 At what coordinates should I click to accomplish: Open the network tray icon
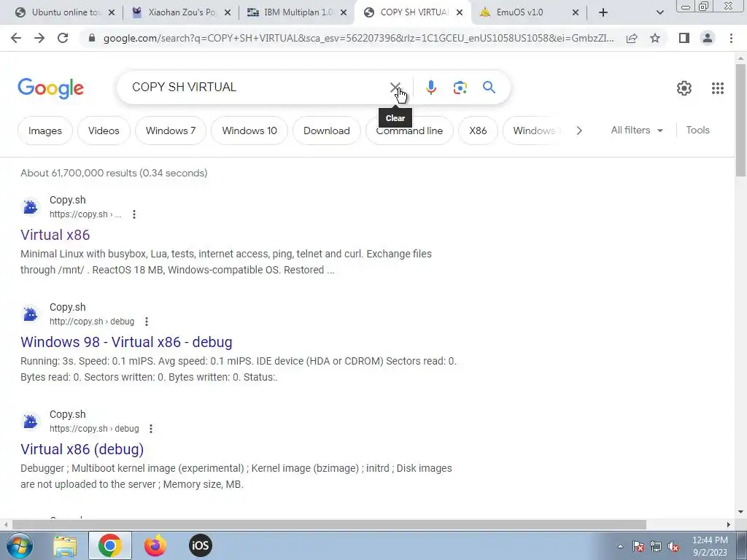click(656, 547)
